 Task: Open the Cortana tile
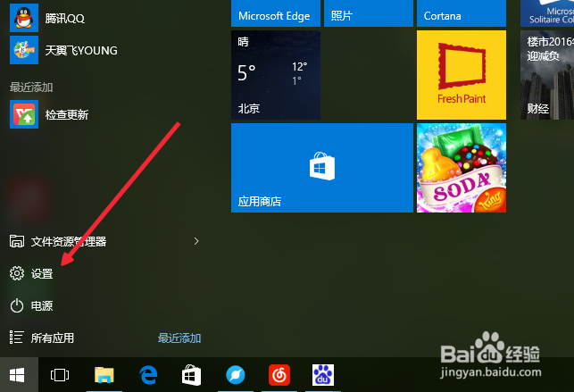coord(462,13)
